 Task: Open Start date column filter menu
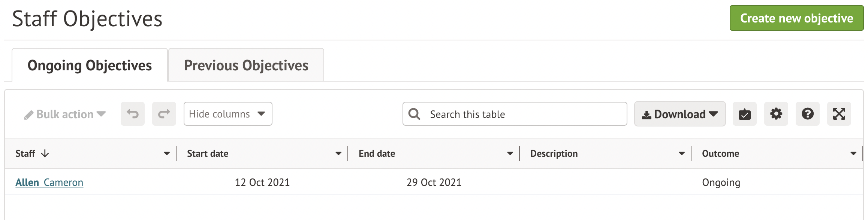point(338,153)
